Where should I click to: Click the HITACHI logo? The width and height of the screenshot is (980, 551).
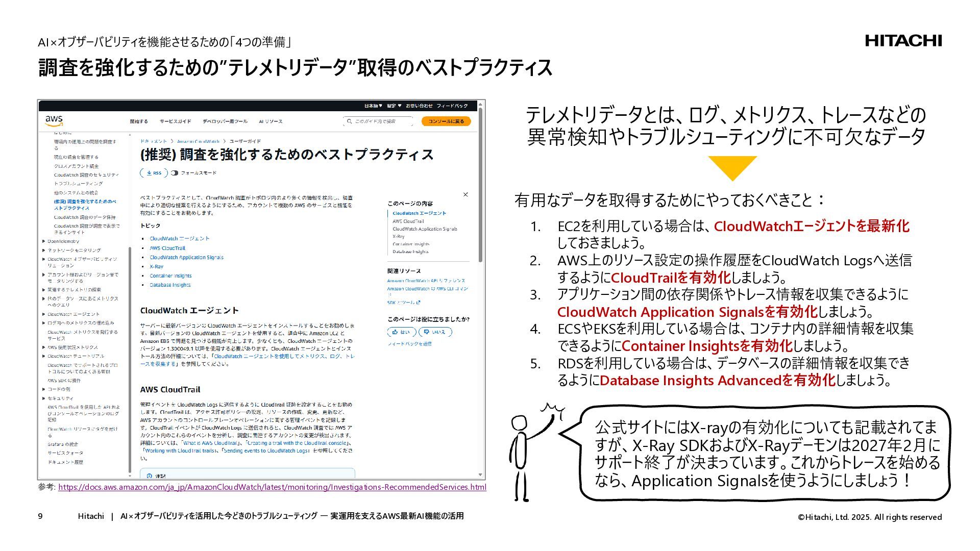tap(903, 41)
